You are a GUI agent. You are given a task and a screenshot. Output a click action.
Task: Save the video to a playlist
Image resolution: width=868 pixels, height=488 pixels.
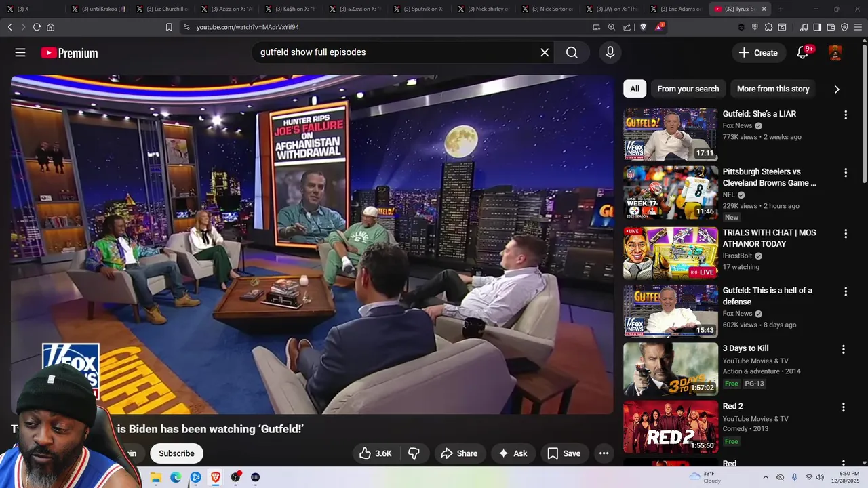pyautogui.click(x=564, y=453)
